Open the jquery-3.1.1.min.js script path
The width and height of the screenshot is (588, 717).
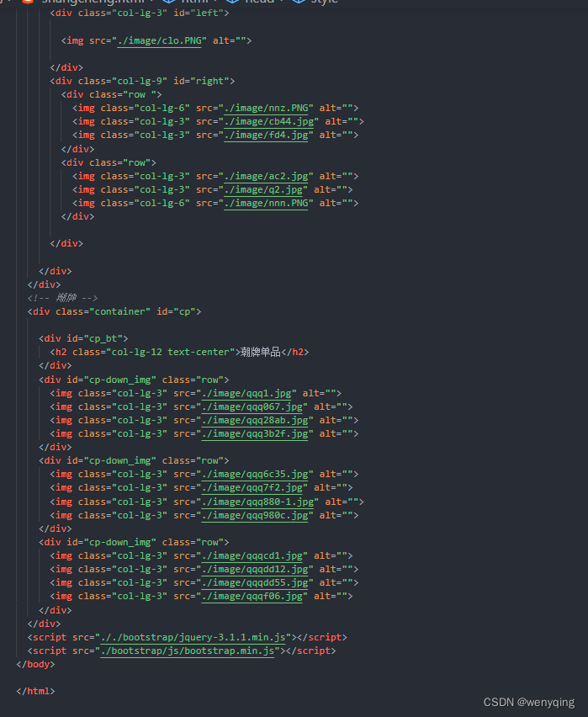pos(193,637)
